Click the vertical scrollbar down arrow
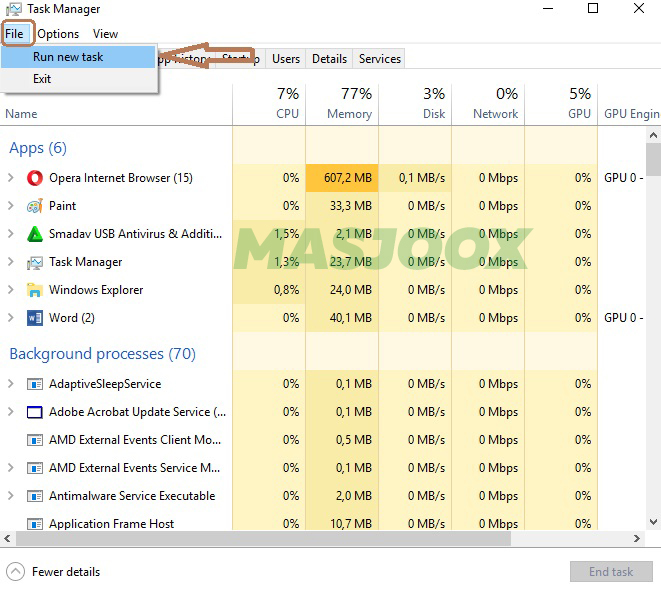Image resolution: width=661 pixels, height=593 pixels. tap(653, 522)
